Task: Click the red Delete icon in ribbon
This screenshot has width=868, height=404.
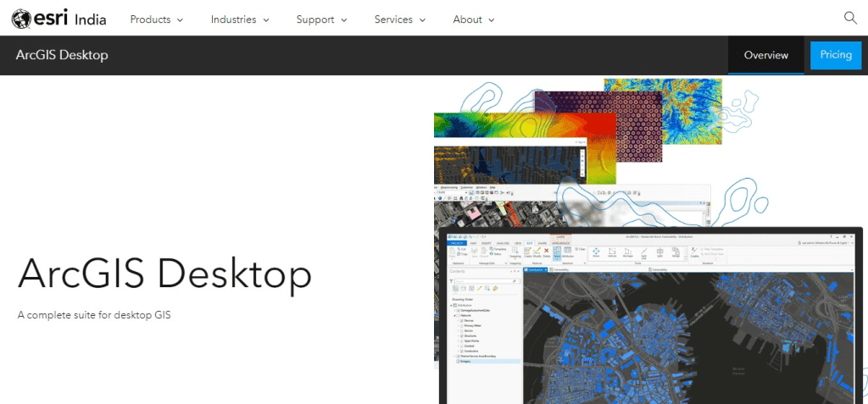Action: [547, 252]
